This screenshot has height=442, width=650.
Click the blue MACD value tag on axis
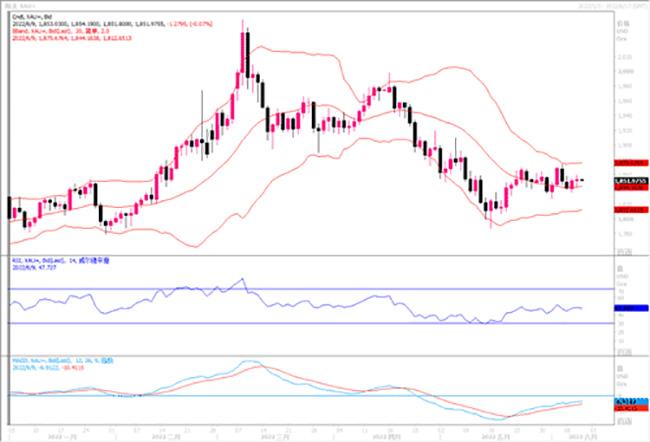coord(630,403)
